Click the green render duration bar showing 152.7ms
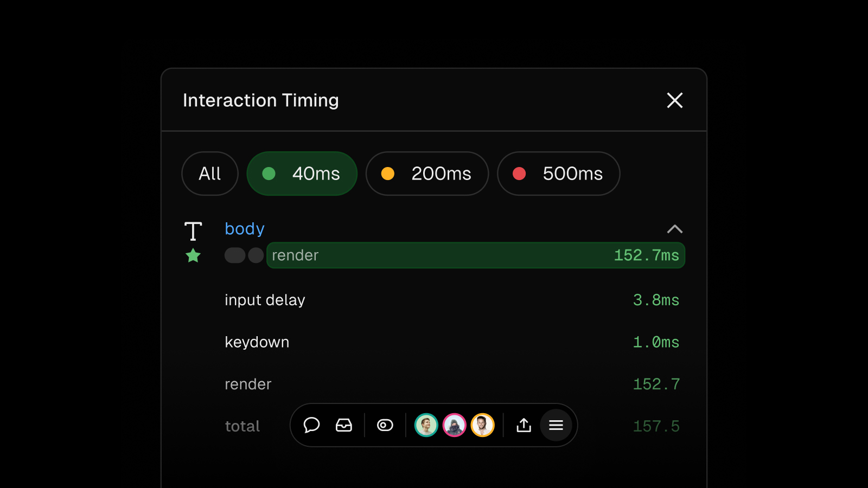Viewport: 868px width, 488px height. click(x=476, y=255)
